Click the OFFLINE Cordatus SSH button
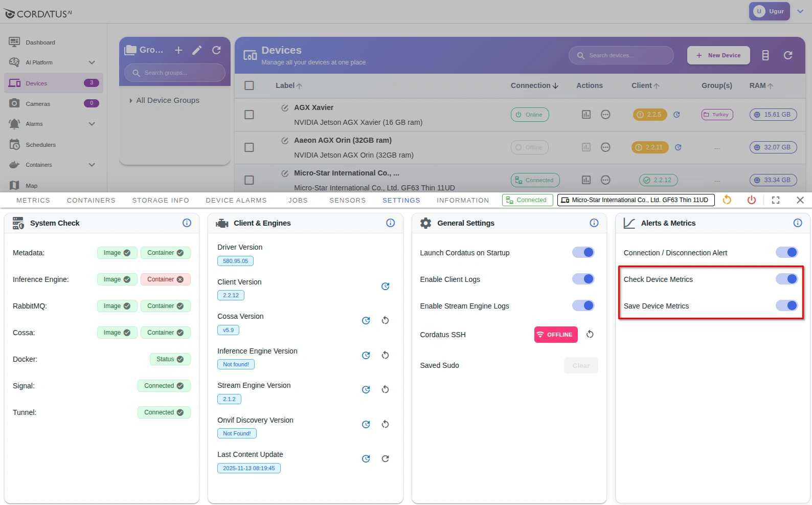The width and height of the screenshot is (812, 505). pos(556,335)
